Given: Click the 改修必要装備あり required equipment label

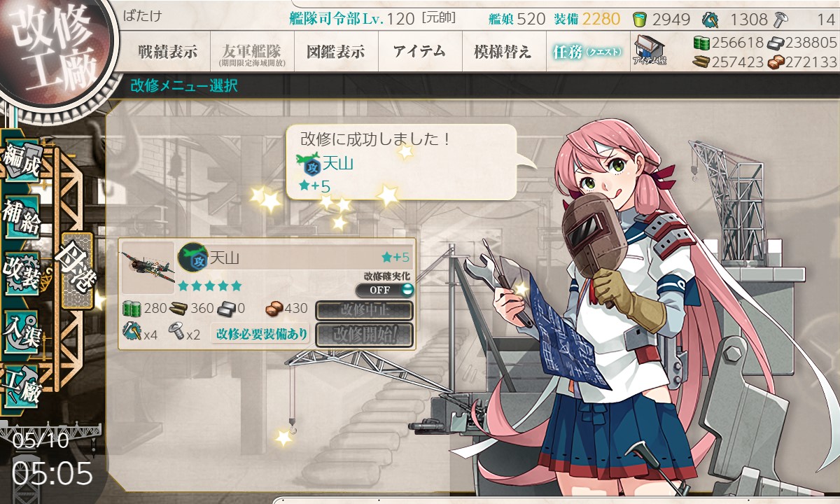Looking at the screenshot, I should (x=262, y=334).
